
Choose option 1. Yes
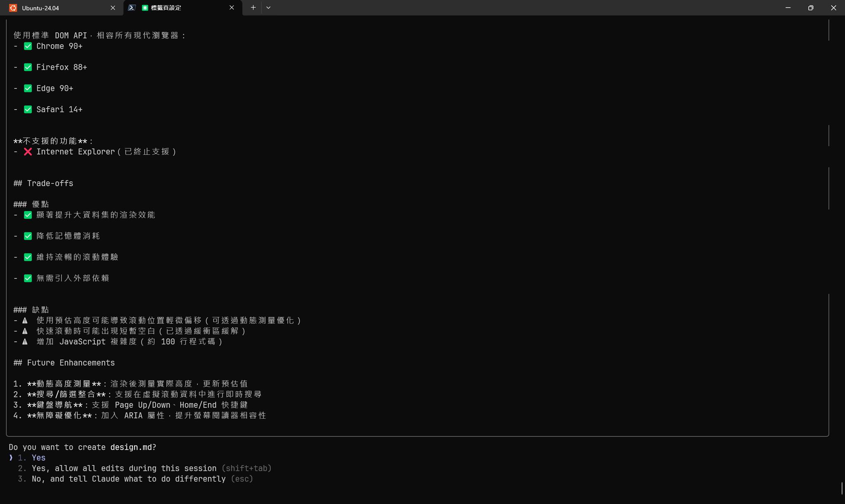tap(38, 458)
